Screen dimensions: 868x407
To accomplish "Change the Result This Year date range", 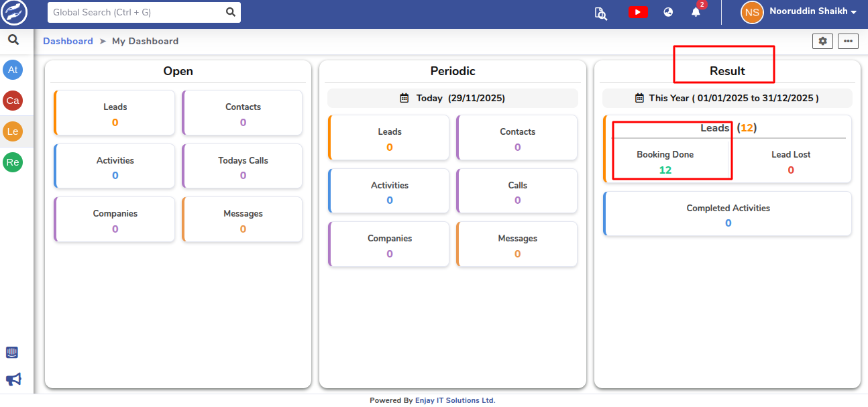I will [x=727, y=98].
